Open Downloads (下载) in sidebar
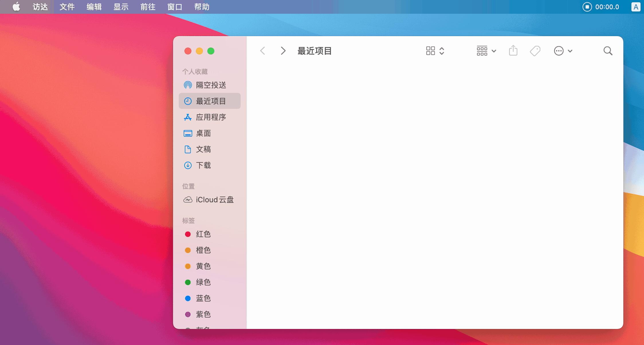 203,165
